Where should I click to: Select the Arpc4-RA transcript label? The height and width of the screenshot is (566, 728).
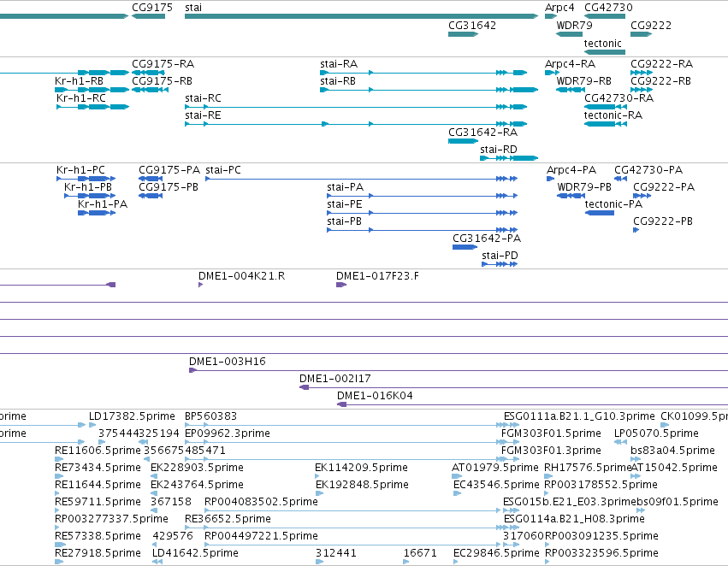[x=570, y=64]
